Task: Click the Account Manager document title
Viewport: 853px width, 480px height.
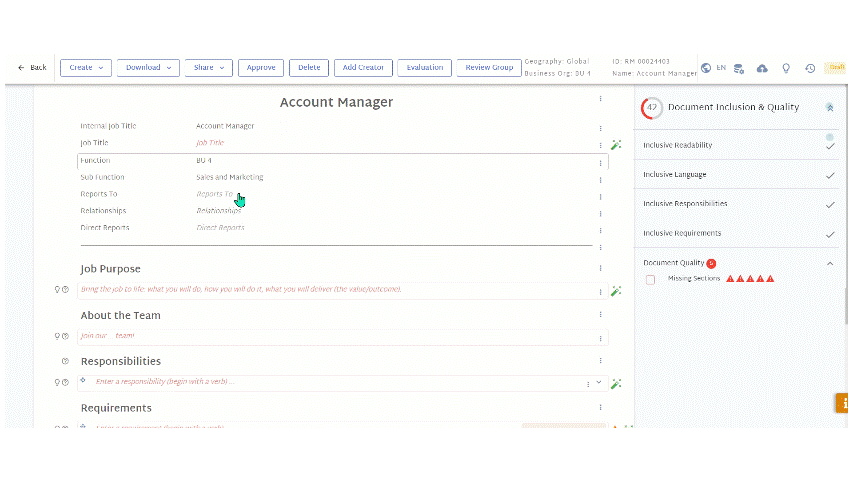Action: pyautogui.click(x=336, y=102)
